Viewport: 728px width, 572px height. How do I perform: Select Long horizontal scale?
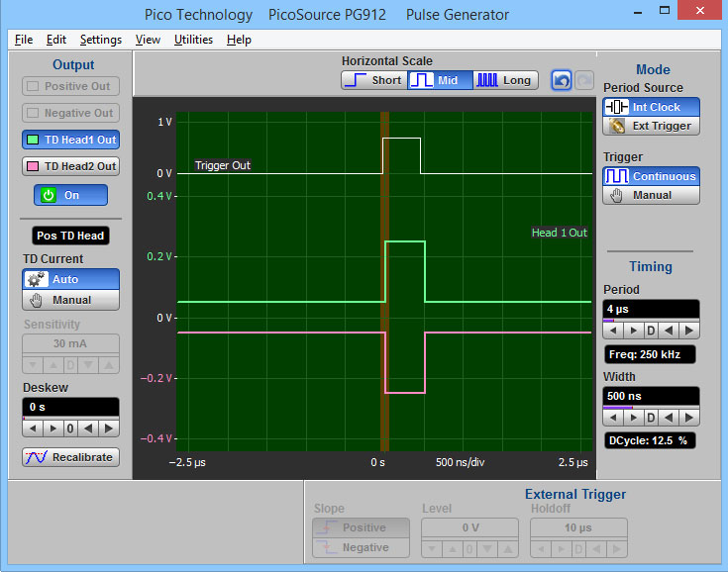click(x=504, y=81)
